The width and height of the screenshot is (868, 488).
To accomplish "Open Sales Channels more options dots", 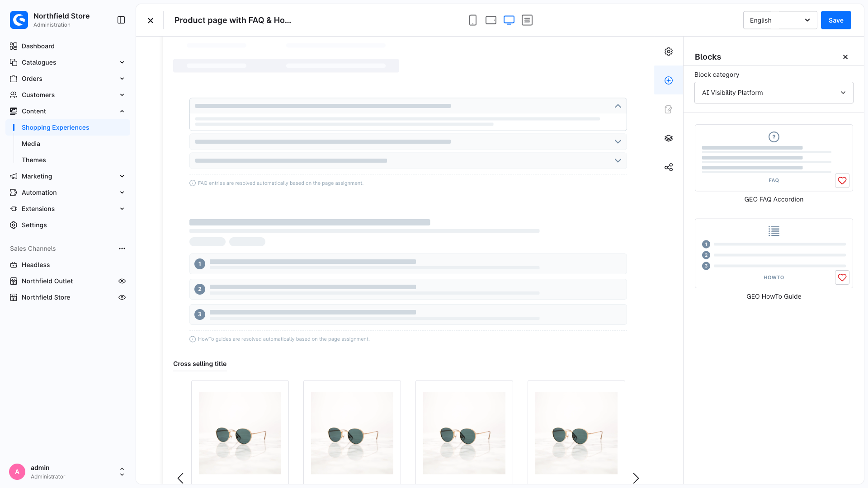I will 122,249.
